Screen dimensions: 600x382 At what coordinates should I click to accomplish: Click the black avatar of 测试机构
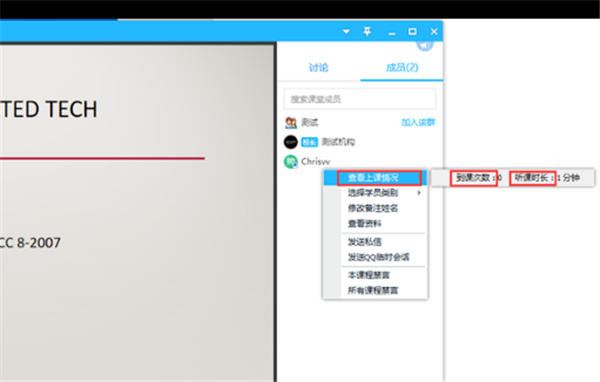click(x=291, y=142)
